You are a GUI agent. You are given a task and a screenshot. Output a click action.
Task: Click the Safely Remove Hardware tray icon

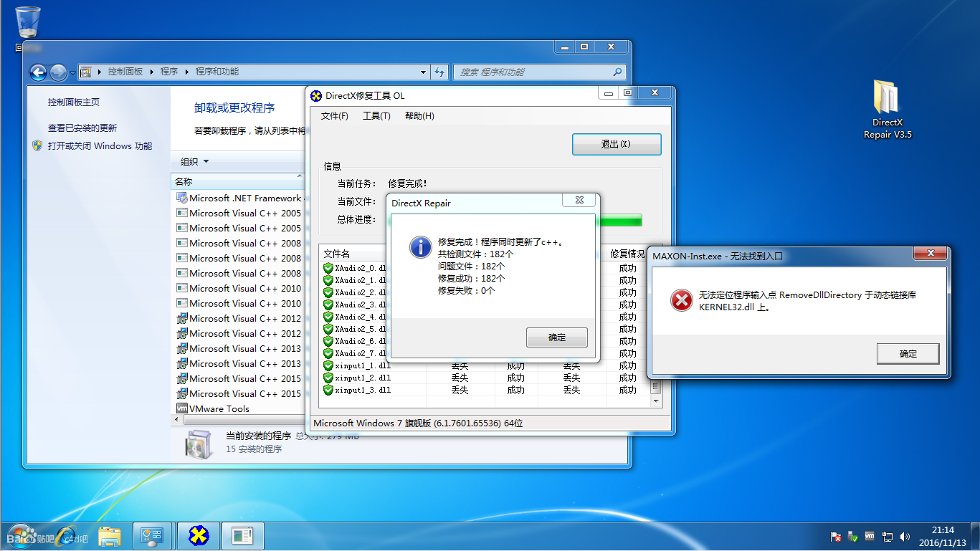pos(853,536)
